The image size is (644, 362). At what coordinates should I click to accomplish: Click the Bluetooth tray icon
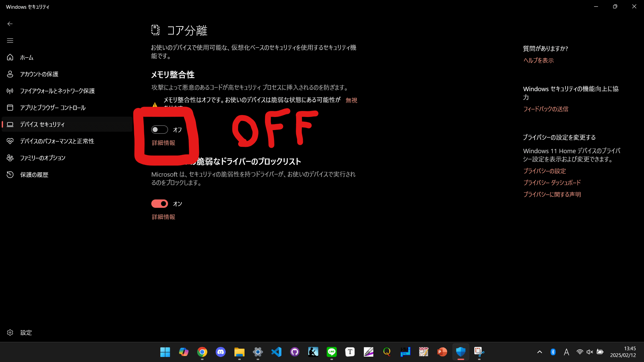pos(553,352)
